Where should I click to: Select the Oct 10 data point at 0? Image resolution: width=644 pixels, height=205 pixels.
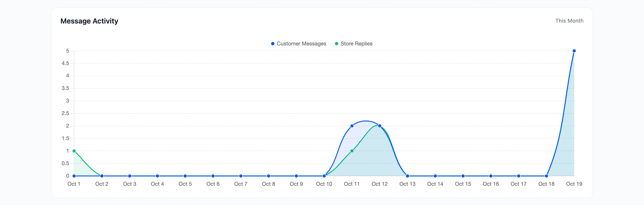pyautogui.click(x=324, y=176)
